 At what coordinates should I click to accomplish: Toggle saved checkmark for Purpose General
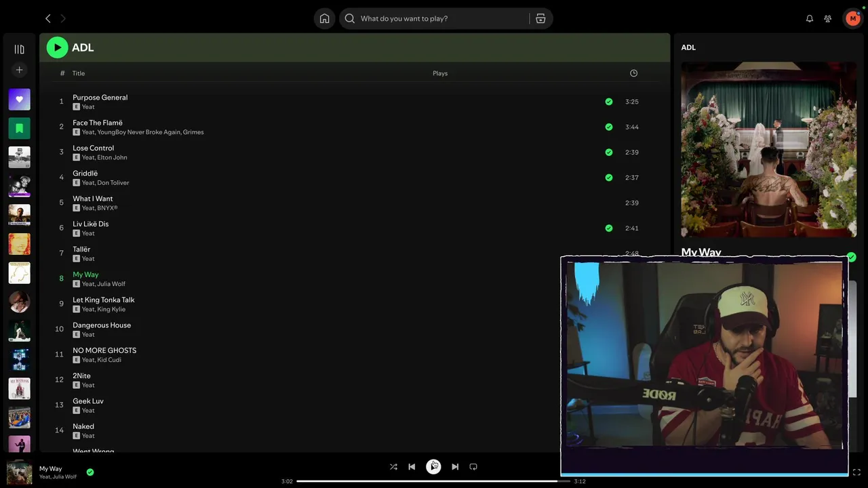tap(609, 102)
